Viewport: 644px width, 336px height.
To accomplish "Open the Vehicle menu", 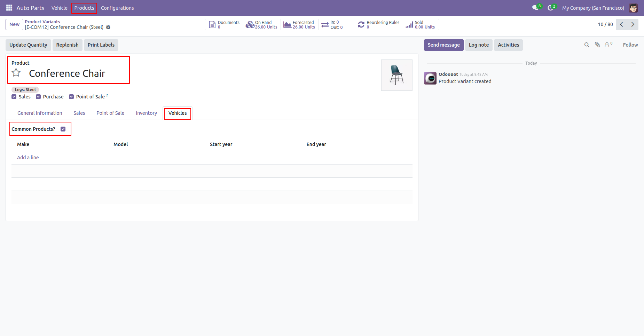I will 60,8.
